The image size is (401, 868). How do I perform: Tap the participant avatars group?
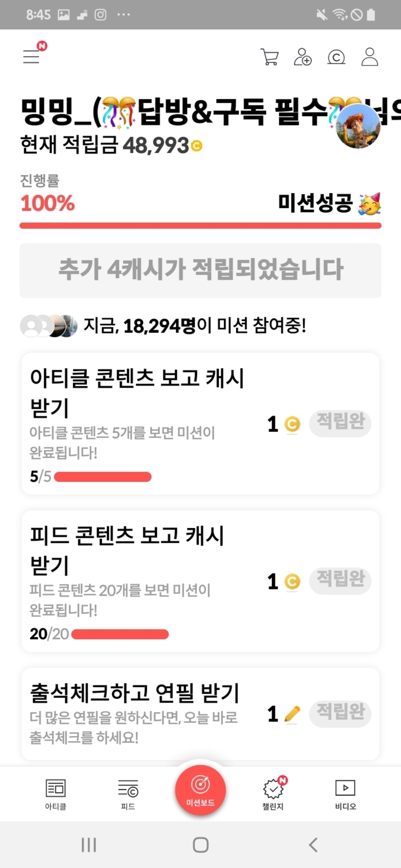(x=49, y=326)
